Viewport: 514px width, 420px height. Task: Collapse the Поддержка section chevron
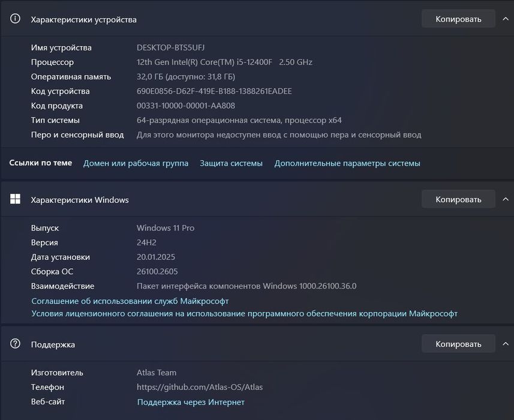click(506, 344)
